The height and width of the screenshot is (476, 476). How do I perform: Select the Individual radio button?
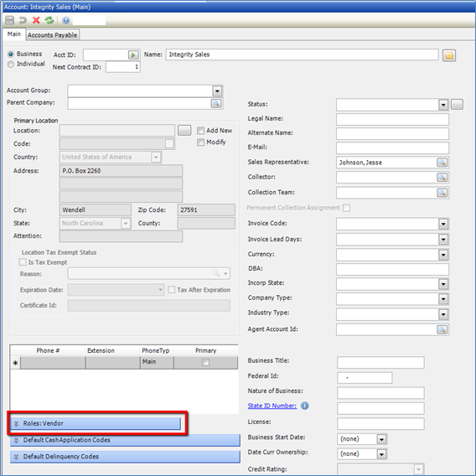pos(11,64)
